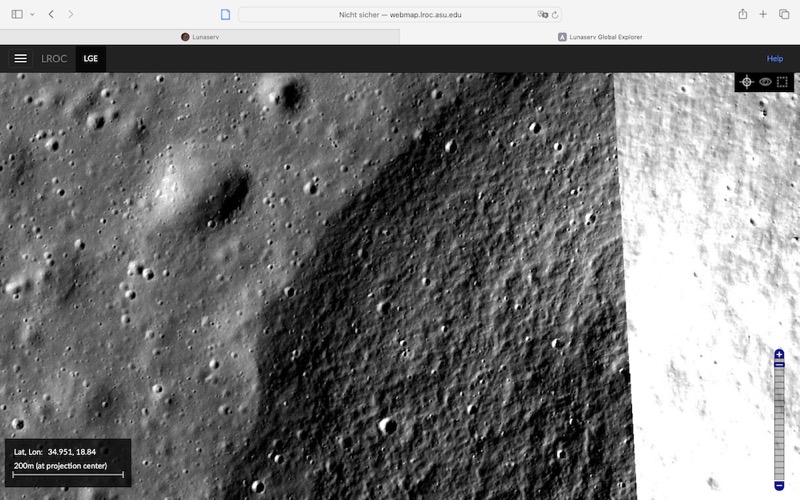Toggle the eye visibility icon

(x=765, y=82)
